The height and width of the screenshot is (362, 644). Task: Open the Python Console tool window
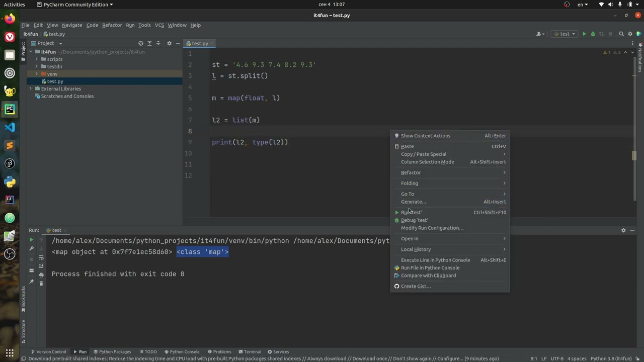coord(181,352)
